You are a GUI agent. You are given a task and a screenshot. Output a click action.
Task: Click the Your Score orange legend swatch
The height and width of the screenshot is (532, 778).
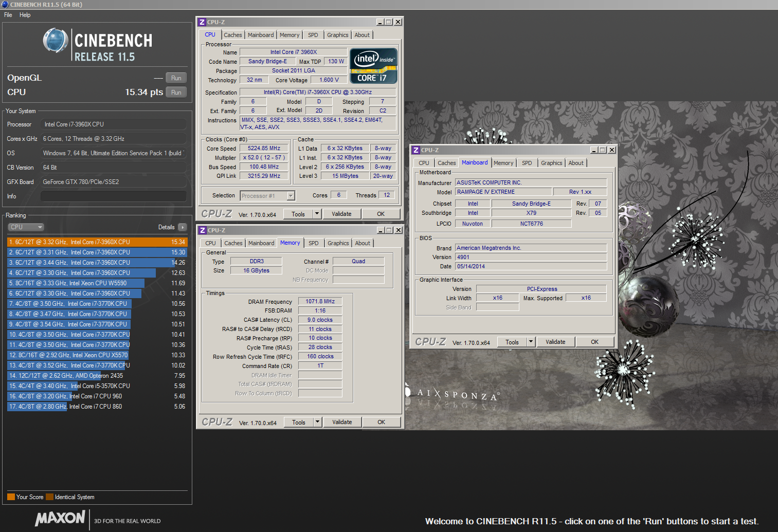11,497
